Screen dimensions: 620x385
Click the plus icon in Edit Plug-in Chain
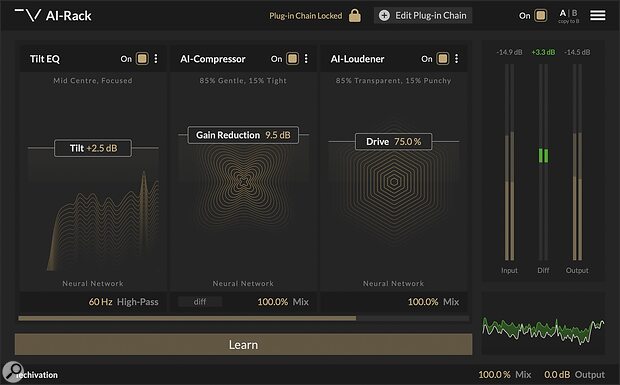[384, 15]
